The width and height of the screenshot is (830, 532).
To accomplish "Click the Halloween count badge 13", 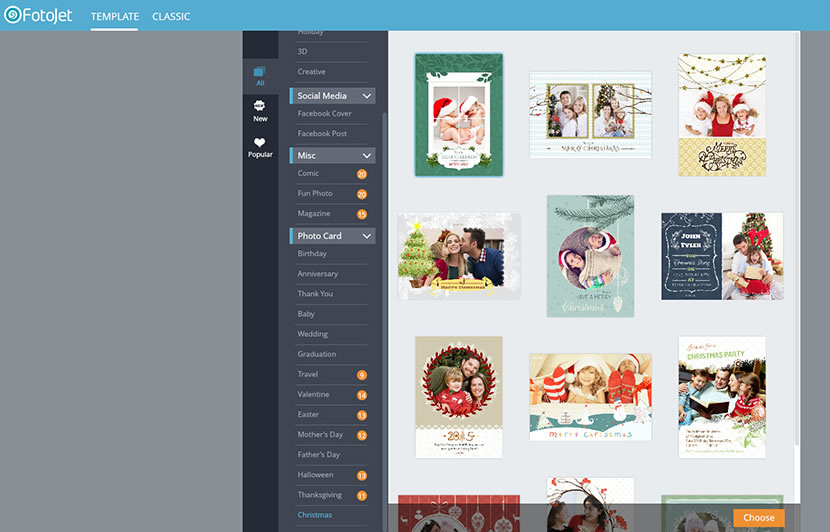I will pos(362,476).
